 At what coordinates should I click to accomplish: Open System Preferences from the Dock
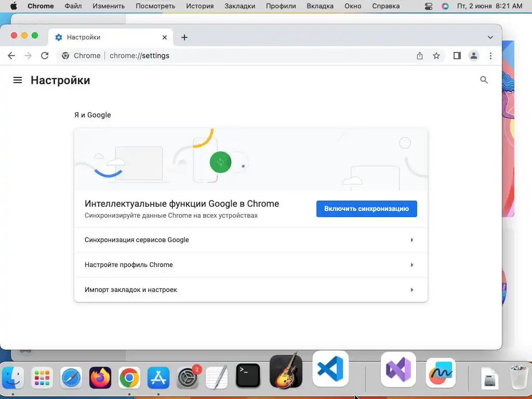point(188,377)
